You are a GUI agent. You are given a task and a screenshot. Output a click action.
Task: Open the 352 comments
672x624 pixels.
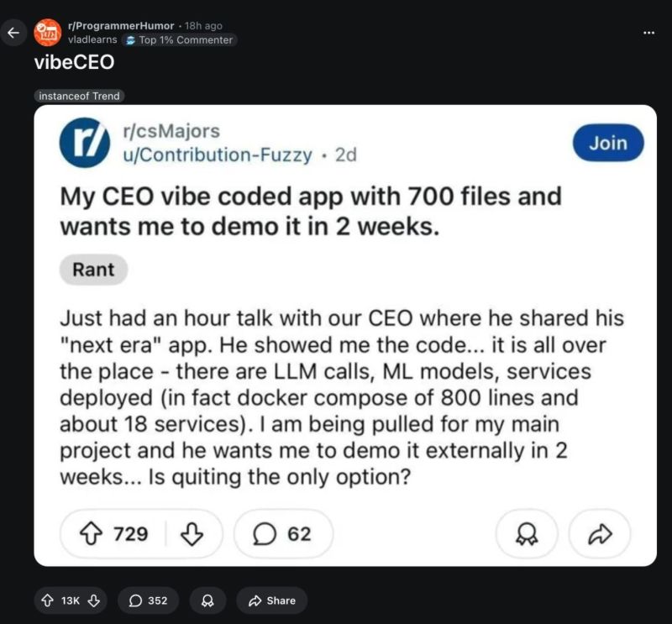148,600
